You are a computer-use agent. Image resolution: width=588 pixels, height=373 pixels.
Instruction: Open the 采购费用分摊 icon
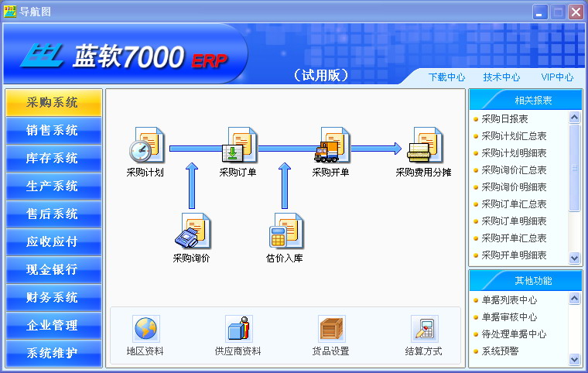(423, 145)
